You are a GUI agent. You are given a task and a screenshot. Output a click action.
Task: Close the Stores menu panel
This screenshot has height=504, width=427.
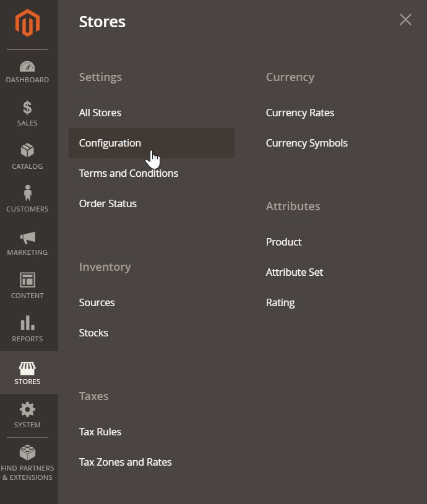tap(405, 19)
